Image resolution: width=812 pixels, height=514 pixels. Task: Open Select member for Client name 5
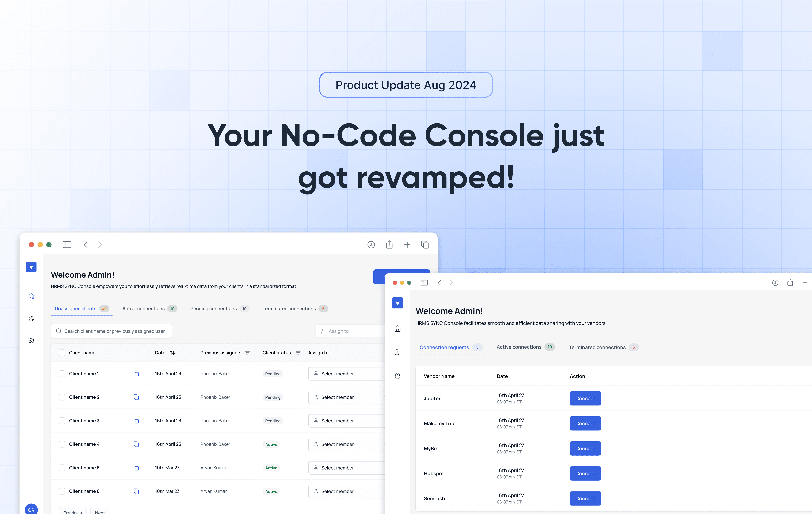click(x=347, y=468)
